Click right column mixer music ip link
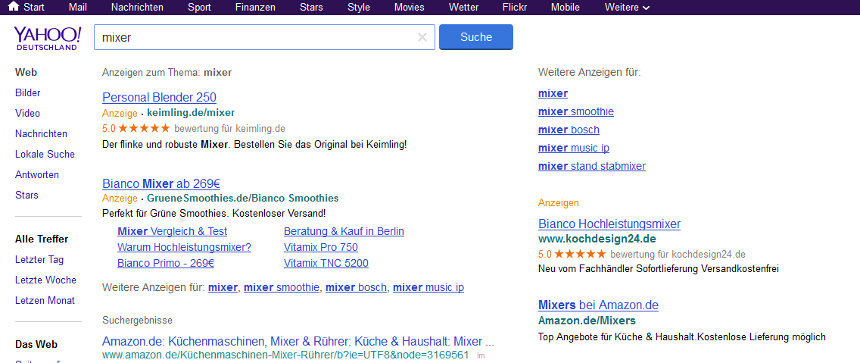Viewport: 860px width, 363px height. pyautogui.click(x=574, y=148)
